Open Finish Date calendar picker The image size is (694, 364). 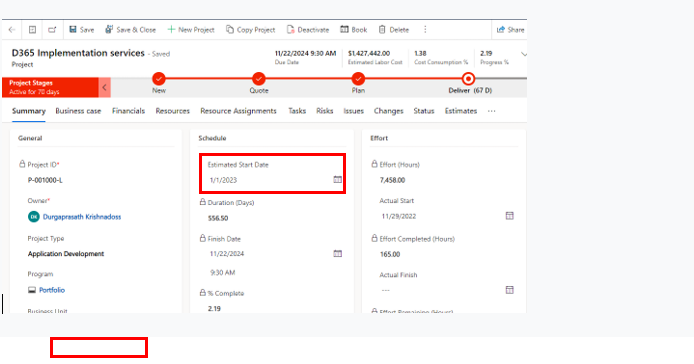coord(338,254)
